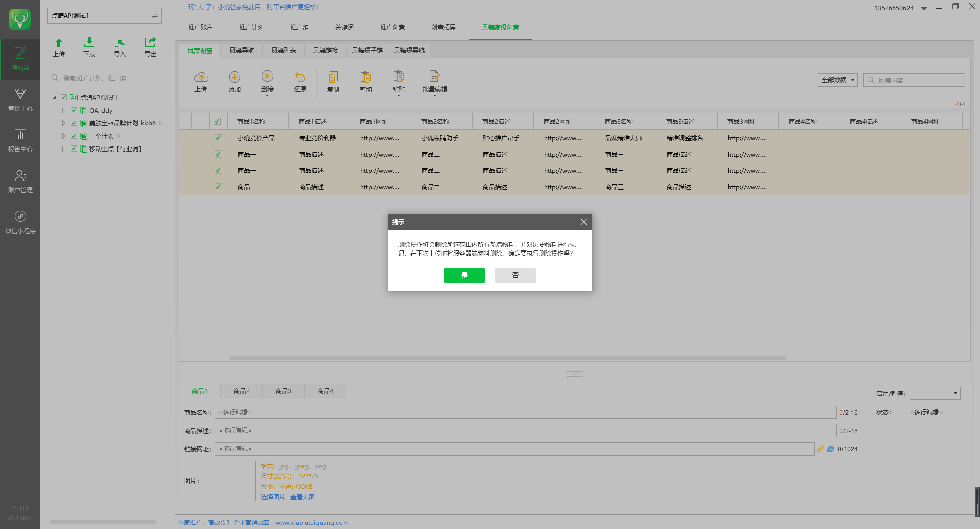
Task: Open www.xiaolutuiguang.com footer link
Action: pos(312,523)
